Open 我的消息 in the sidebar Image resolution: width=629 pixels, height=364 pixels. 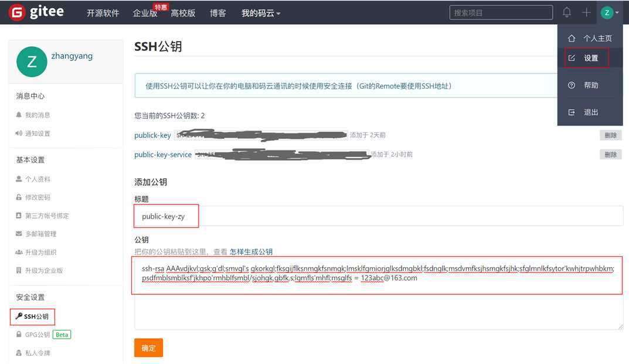click(x=38, y=115)
